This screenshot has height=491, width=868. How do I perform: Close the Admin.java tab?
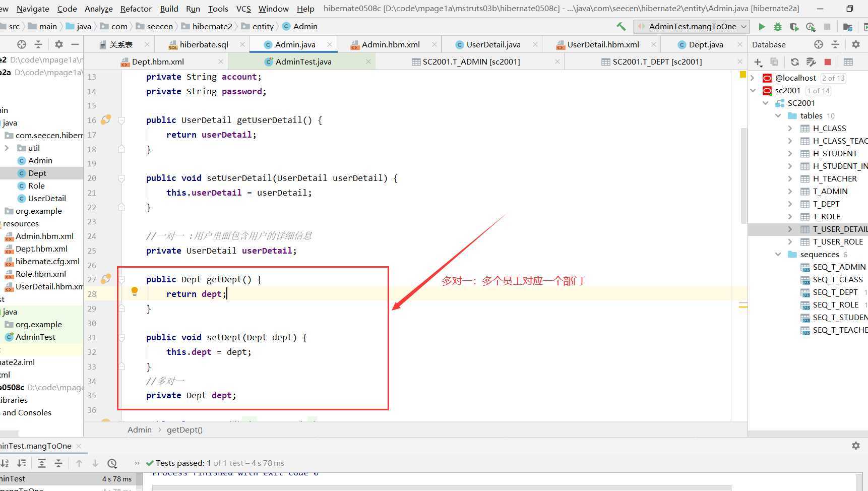(330, 44)
